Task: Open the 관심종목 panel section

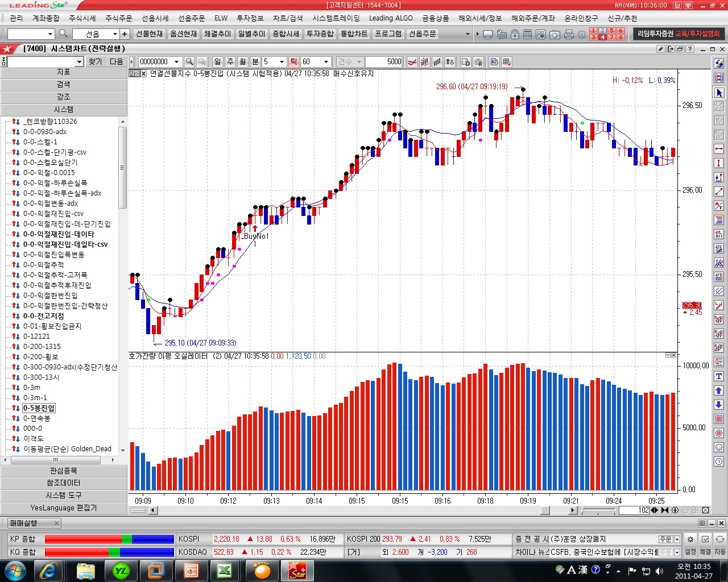Action: point(64,471)
